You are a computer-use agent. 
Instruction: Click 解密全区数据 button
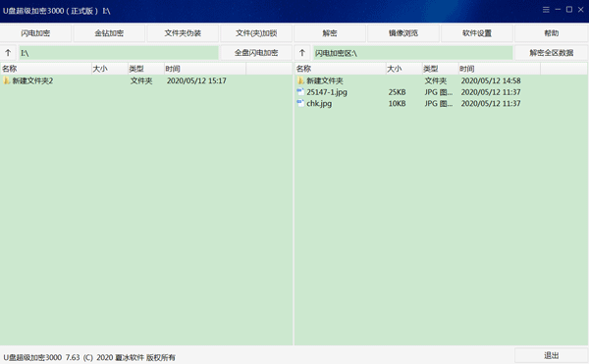click(x=552, y=53)
